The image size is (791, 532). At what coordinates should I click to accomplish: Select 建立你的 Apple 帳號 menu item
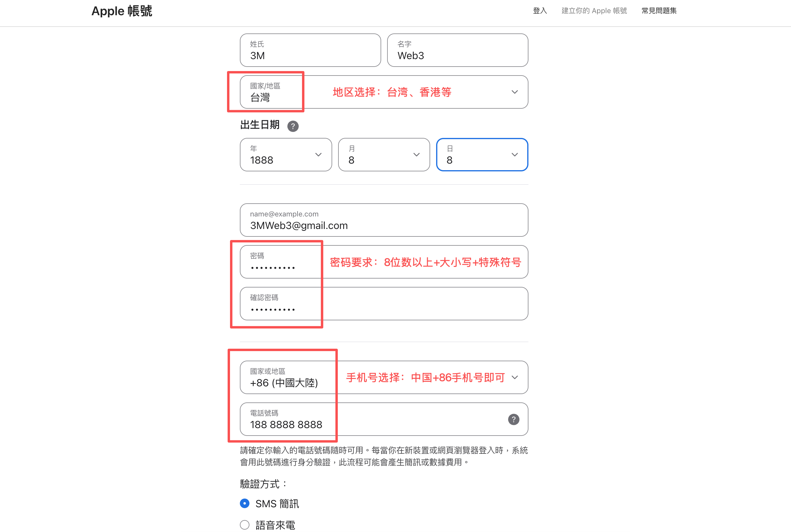click(594, 10)
